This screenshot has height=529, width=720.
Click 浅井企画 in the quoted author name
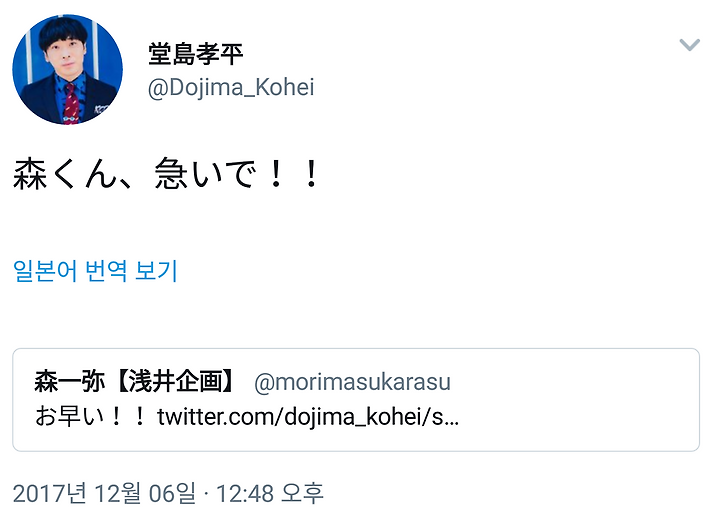[175, 382]
